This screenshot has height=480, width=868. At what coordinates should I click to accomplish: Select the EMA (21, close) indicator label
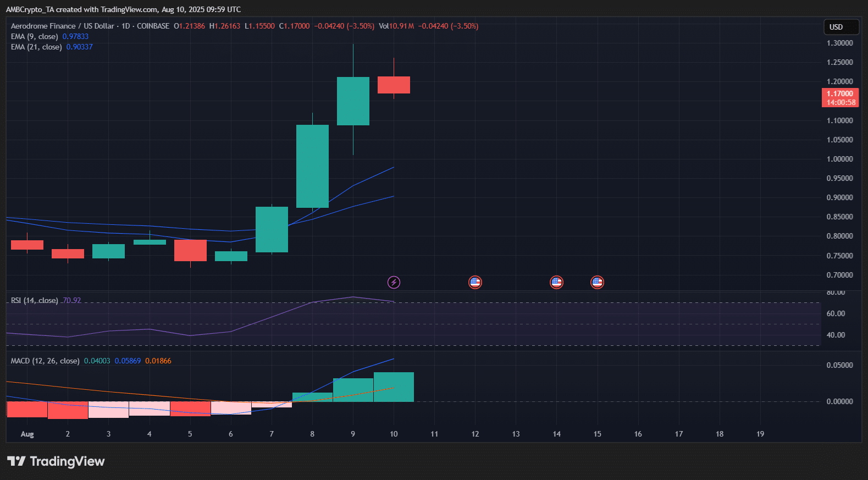36,47
